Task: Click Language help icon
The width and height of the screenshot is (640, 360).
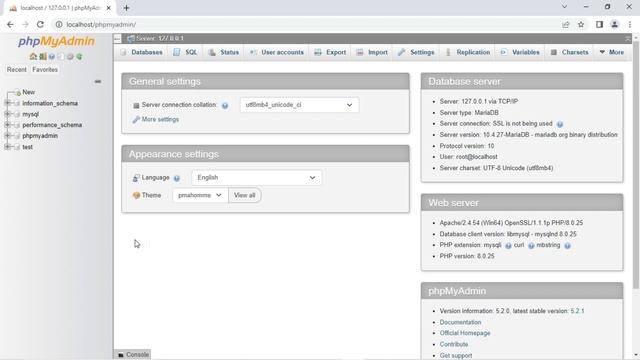Action: pos(177,178)
